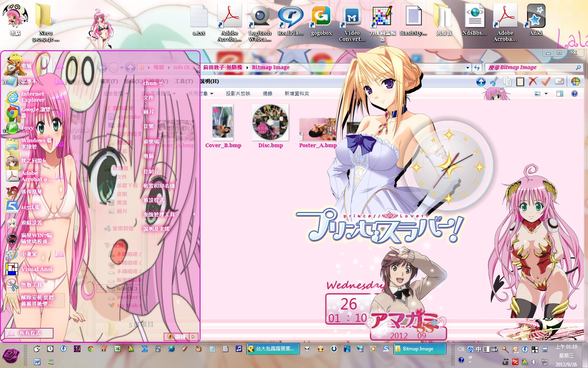Click the 前田敦子-無防備 breadcrumb segment
Screen dimensions: 588x368
(223, 67)
